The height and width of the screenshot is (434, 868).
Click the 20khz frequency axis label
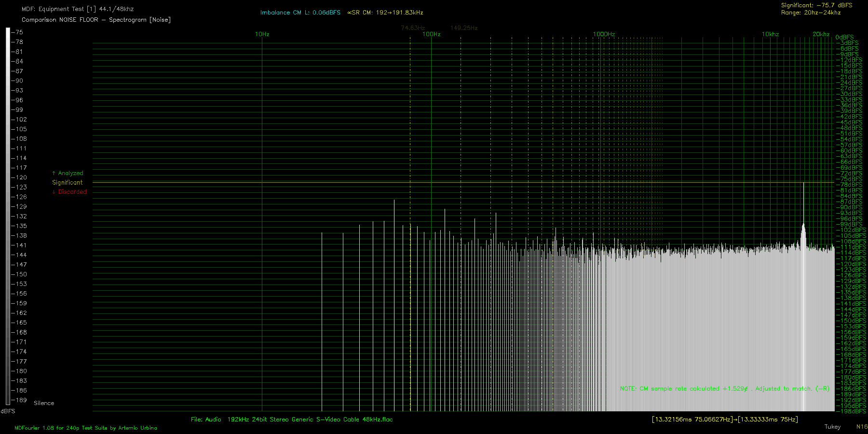coord(821,34)
